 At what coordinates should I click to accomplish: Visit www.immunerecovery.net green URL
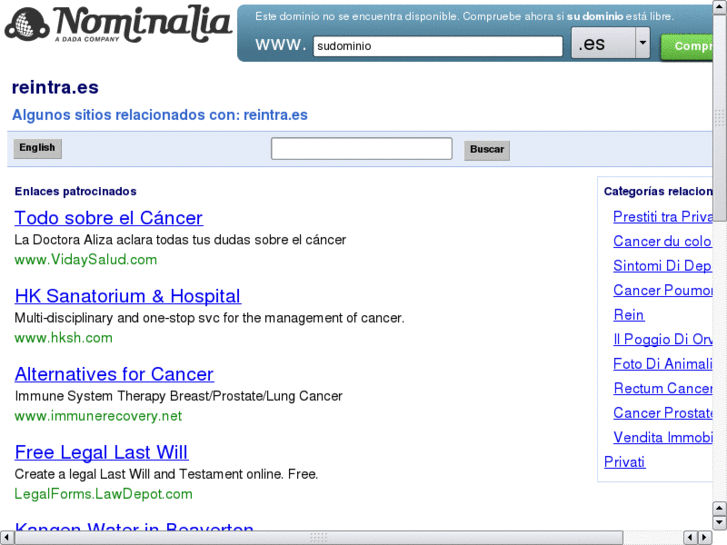pos(98,416)
